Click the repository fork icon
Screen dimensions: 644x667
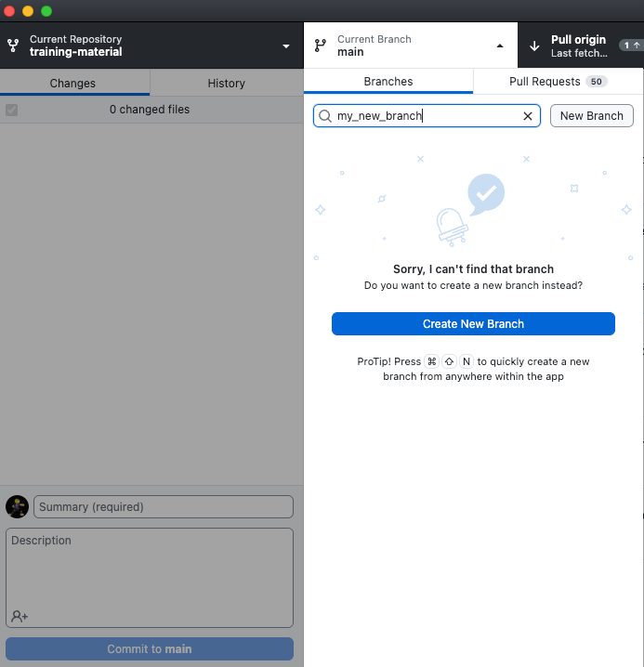click(13, 46)
